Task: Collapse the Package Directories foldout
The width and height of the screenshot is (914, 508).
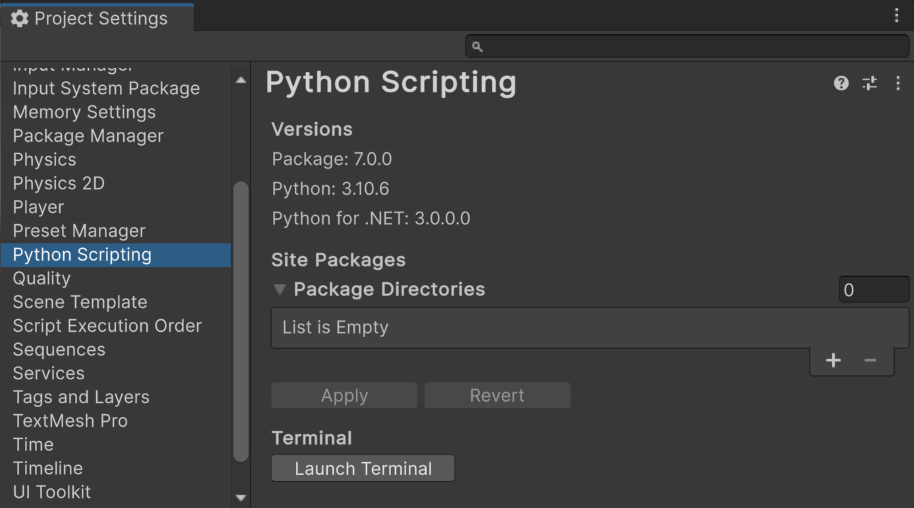Action: tap(280, 289)
